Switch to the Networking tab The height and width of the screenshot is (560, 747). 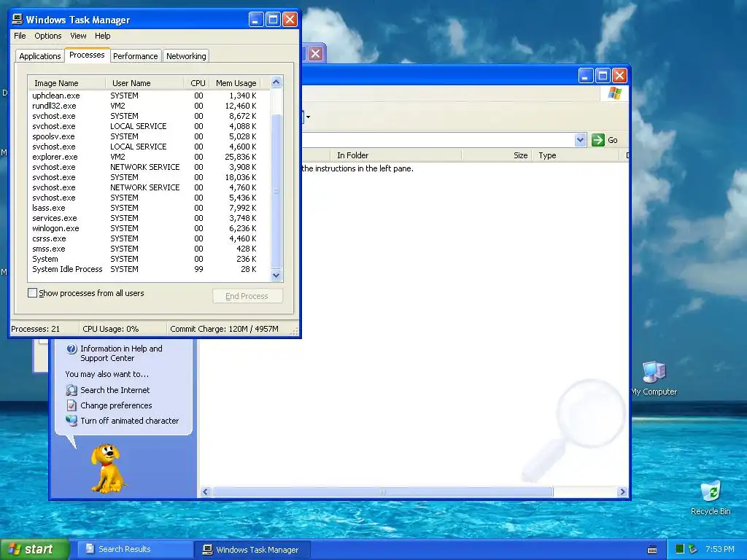[186, 56]
